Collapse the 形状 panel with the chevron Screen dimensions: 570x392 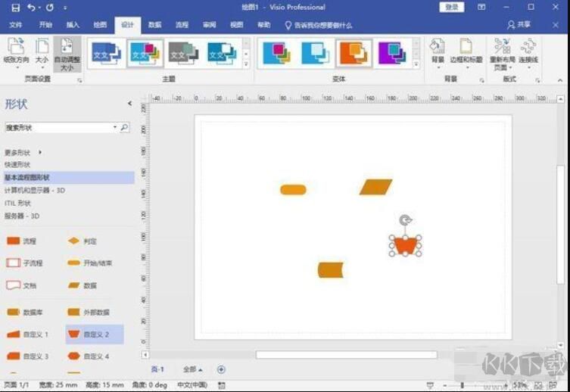click(x=129, y=104)
